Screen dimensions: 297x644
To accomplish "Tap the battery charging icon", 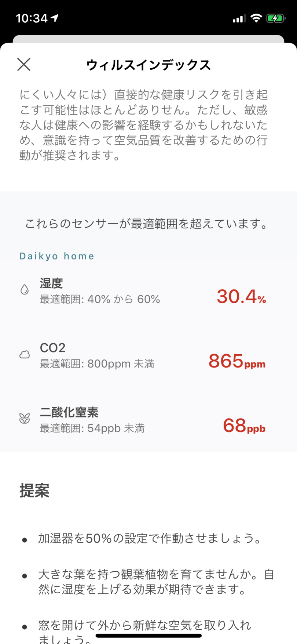I will (275, 18).
